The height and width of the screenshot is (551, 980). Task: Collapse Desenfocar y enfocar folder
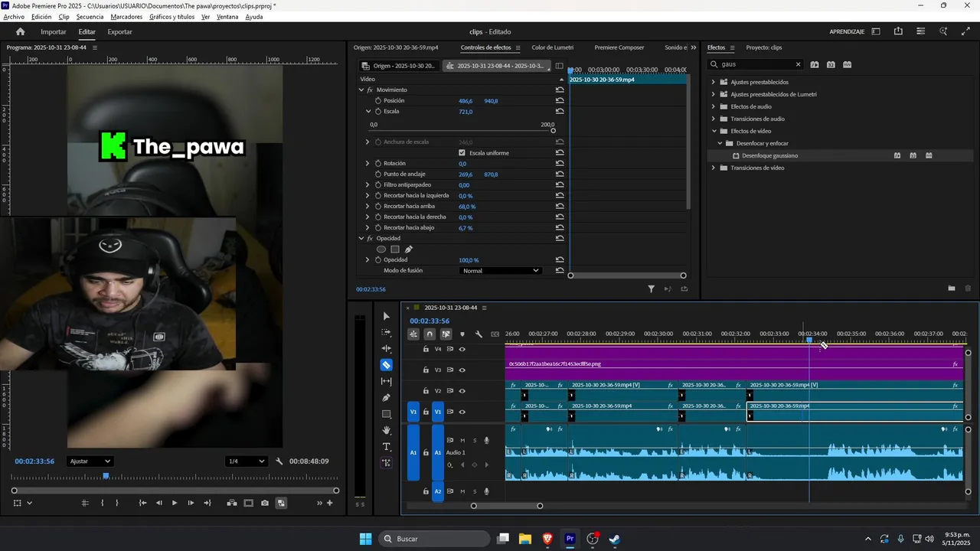point(720,143)
